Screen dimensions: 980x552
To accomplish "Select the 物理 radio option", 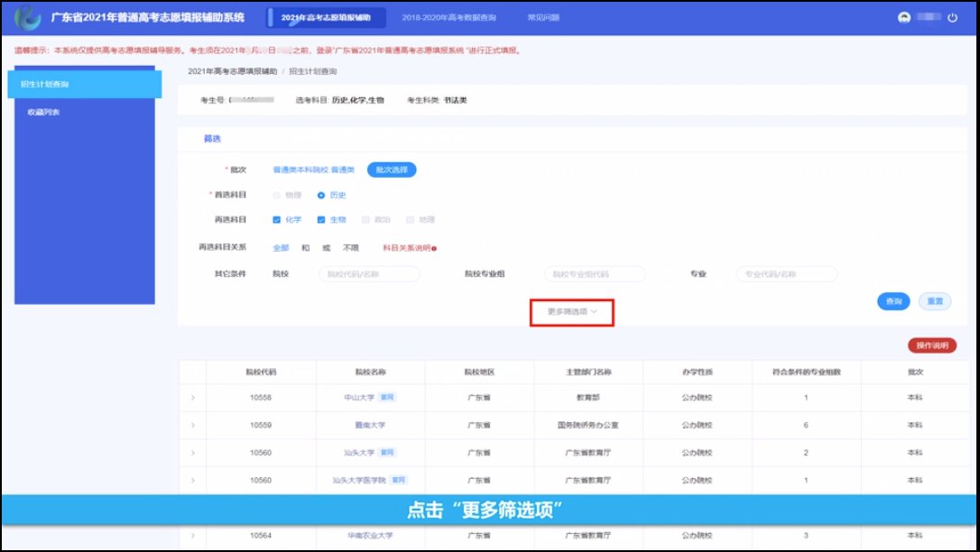I will click(277, 195).
